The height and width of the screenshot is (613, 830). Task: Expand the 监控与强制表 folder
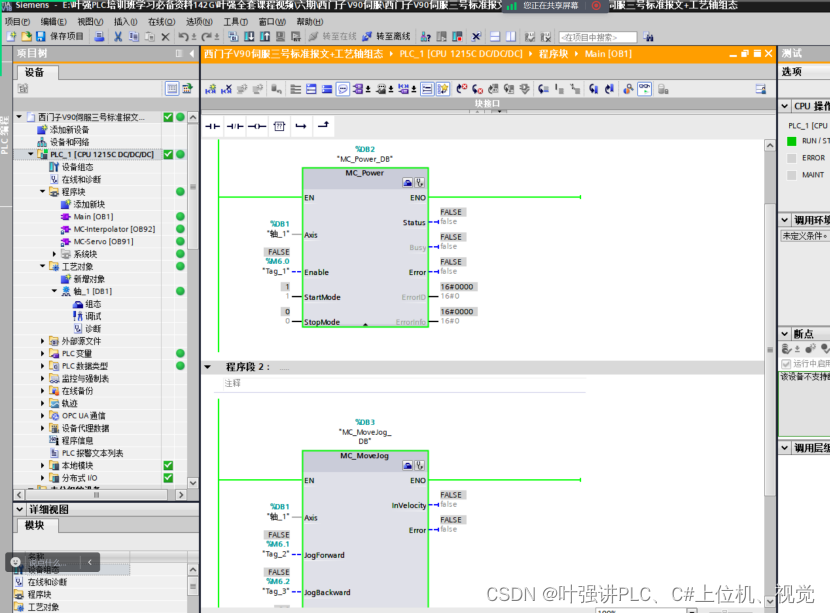(42, 378)
